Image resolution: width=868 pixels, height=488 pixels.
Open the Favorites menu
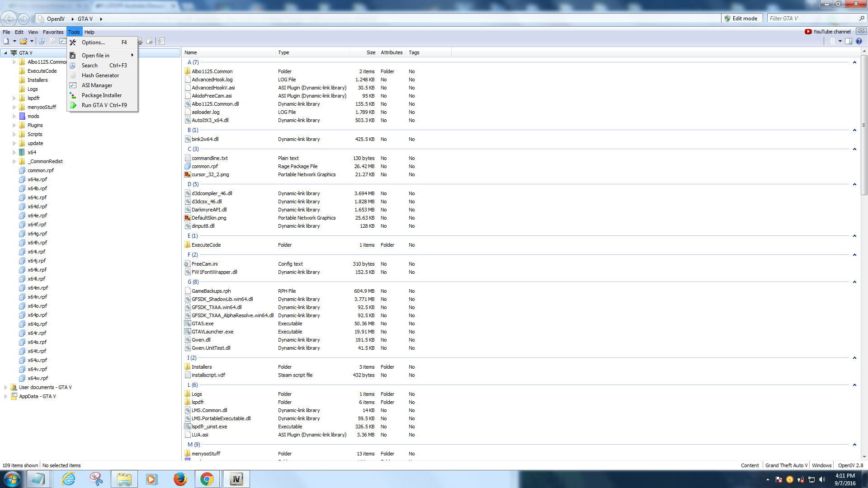(53, 32)
